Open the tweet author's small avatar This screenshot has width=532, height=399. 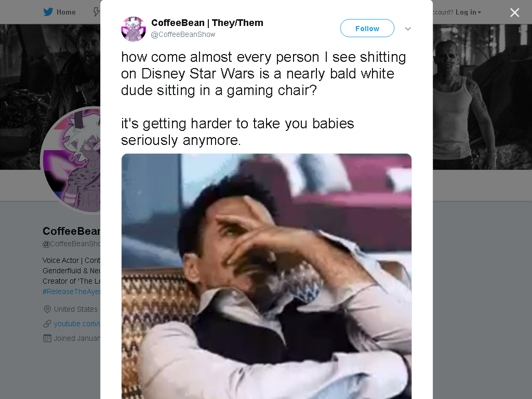click(134, 29)
